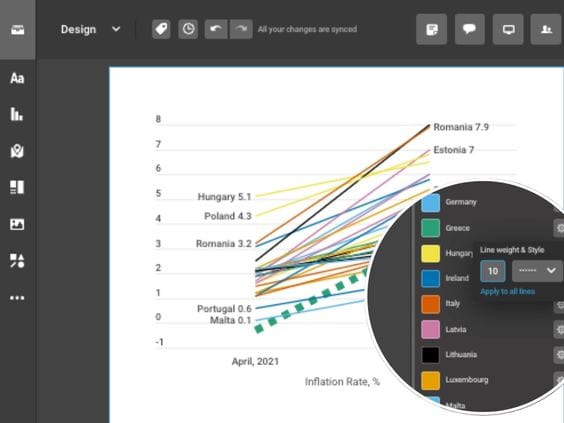Click the Luxembourg amber color swatch
Viewport: 564px width, 423px height.
coord(431,380)
